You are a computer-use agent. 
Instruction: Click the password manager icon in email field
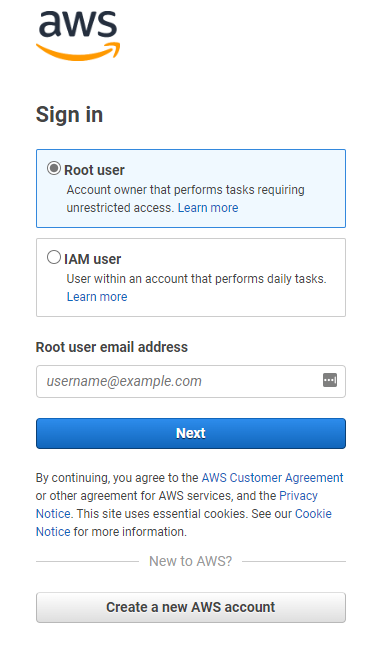click(330, 380)
